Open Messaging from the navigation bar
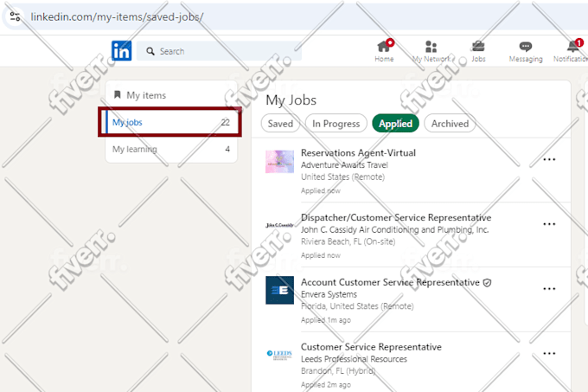 tap(526, 51)
